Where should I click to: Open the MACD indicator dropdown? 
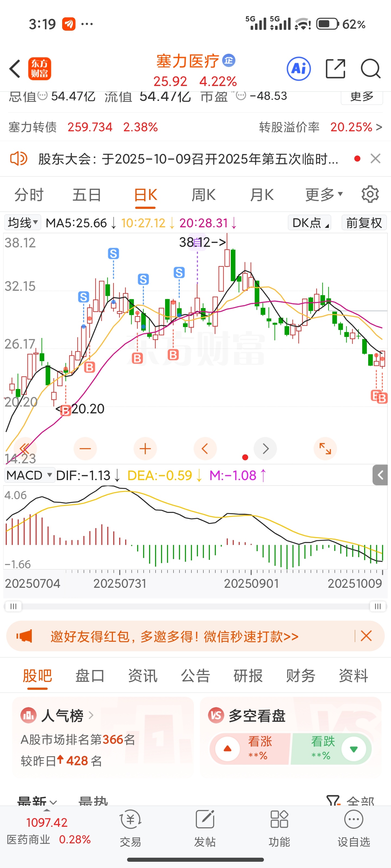point(30,475)
